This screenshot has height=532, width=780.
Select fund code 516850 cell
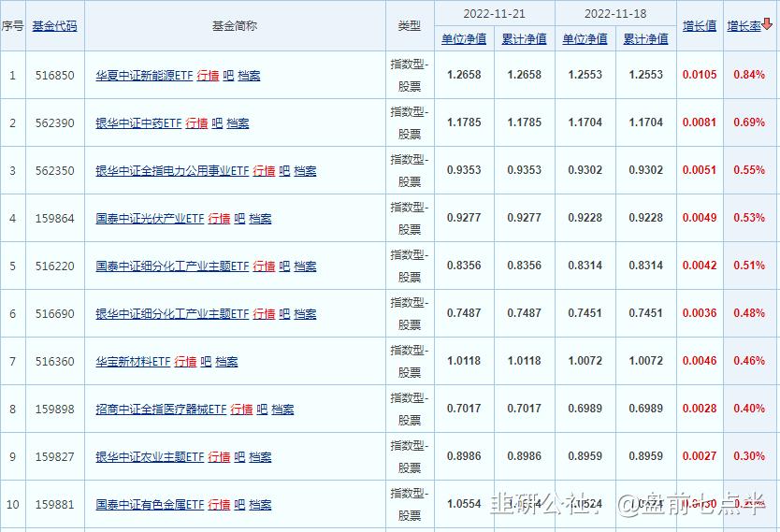(55, 76)
